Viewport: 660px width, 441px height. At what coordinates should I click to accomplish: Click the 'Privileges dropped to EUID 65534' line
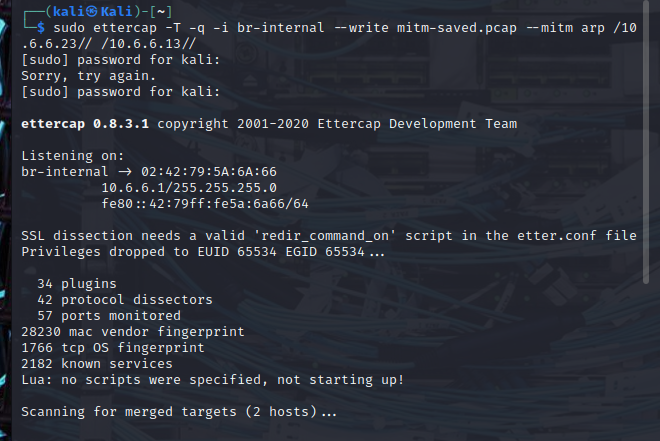click(203, 252)
